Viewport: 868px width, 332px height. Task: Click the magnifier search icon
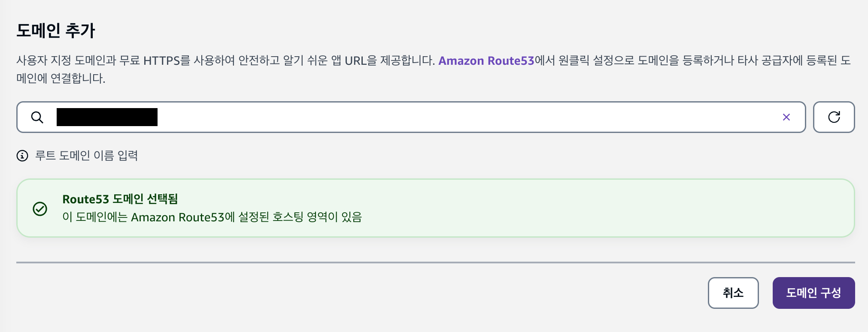click(37, 117)
